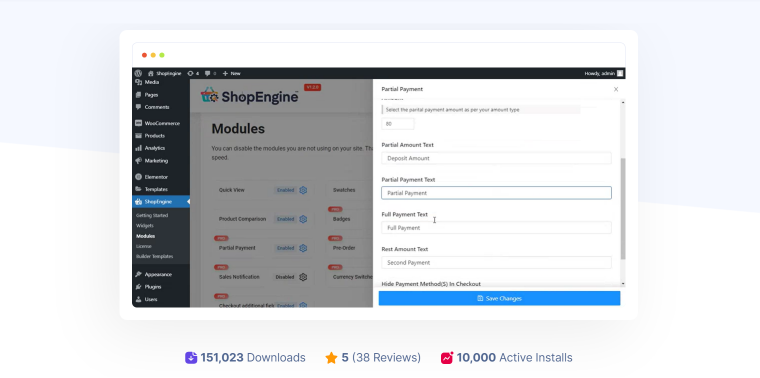Open Quick View settings gear
The width and height of the screenshot is (760, 378).
(x=303, y=190)
